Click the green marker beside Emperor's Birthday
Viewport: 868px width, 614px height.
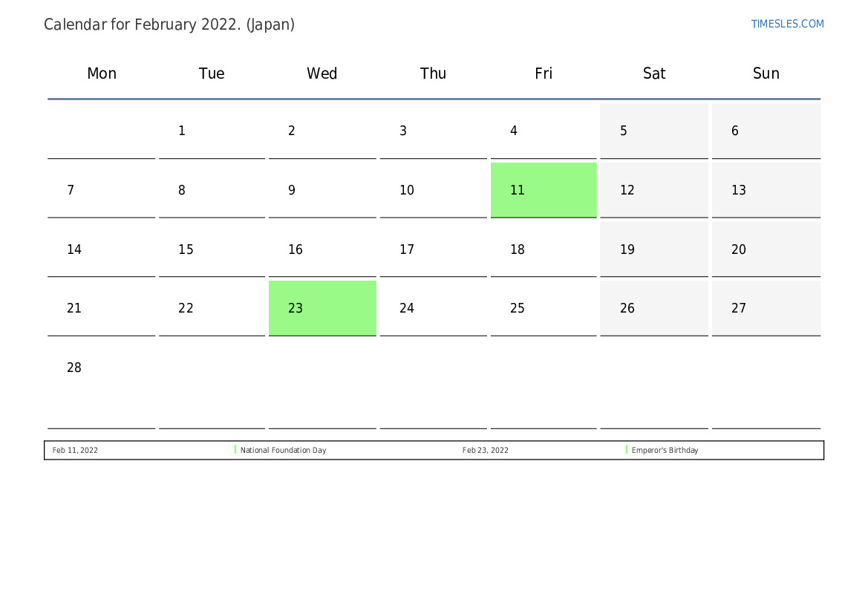click(x=627, y=450)
